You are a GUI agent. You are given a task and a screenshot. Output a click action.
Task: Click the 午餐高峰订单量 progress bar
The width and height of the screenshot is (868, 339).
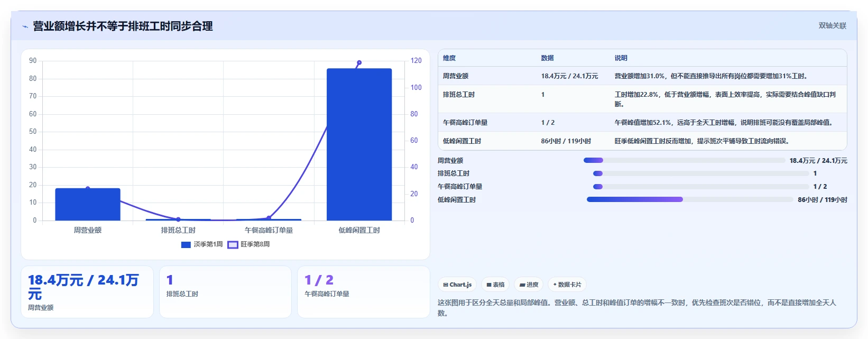pyautogui.click(x=701, y=187)
